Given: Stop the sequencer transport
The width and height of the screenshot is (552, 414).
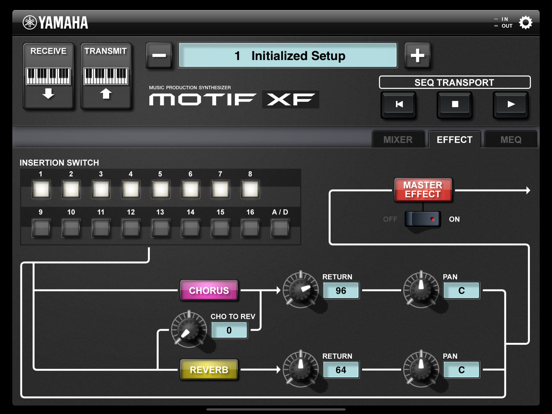Looking at the screenshot, I should click(455, 104).
